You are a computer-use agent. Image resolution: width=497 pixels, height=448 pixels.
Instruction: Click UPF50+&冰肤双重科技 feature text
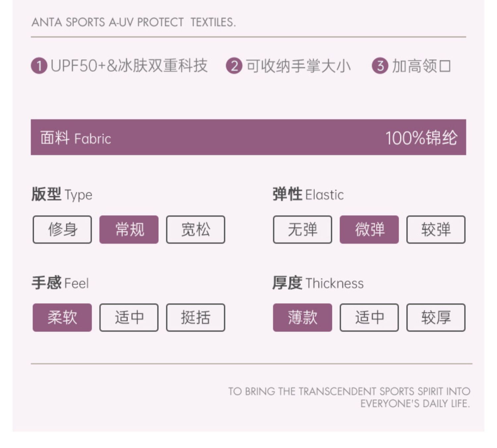click(x=129, y=66)
